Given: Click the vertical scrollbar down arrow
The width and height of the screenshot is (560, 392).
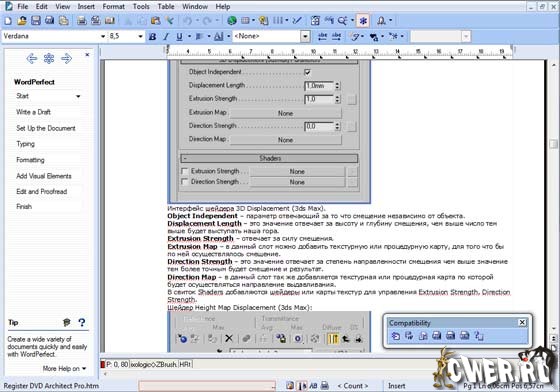Looking at the screenshot, I should [554, 328].
